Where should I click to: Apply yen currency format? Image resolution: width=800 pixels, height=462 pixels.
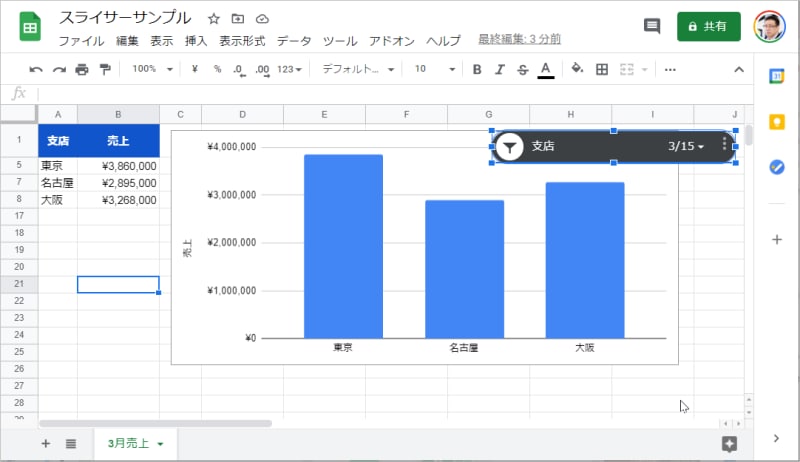click(194, 69)
